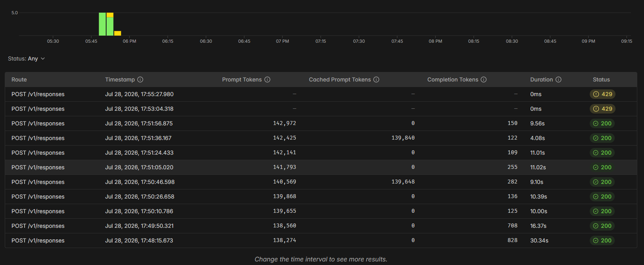Click the 200 status badge for 17:50:26.658
The width and height of the screenshot is (644, 265).
(602, 197)
